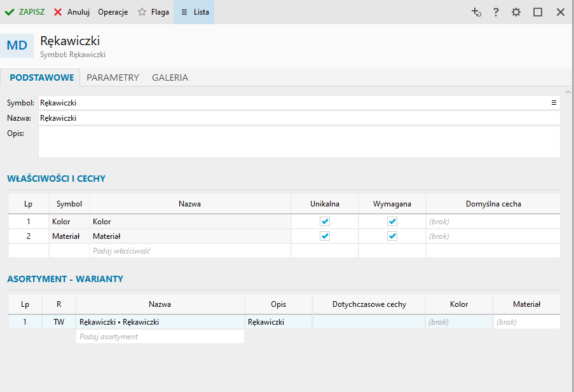
Task: Pick Materiał value for Rękawiczki variant row
Action: pos(526,322)
